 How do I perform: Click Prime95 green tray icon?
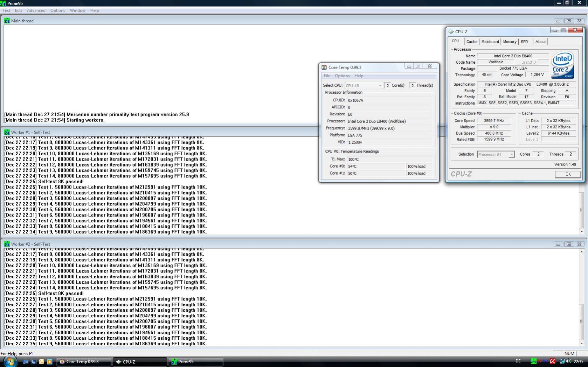[533, 361]
